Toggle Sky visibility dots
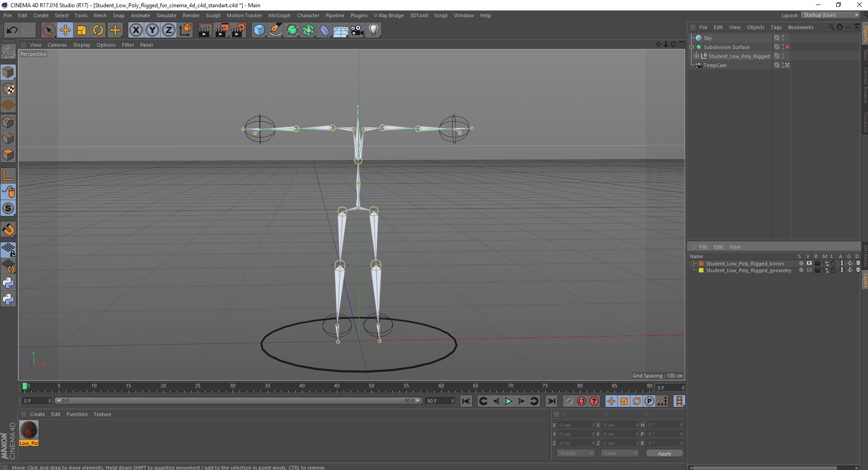Image resolution: width=868 pixels, height=470 pixels. click(783, 38)
